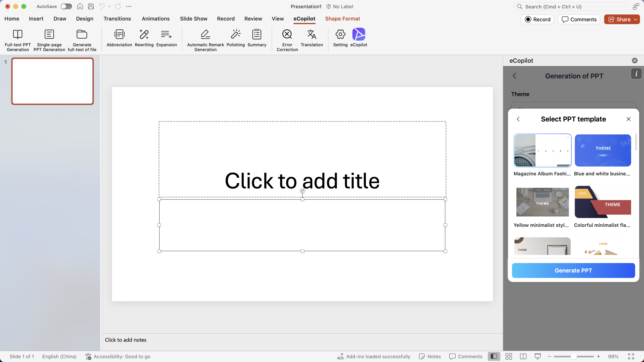
Task: Adjust the zoom slider in the status bar
Action: coord(574,356)
